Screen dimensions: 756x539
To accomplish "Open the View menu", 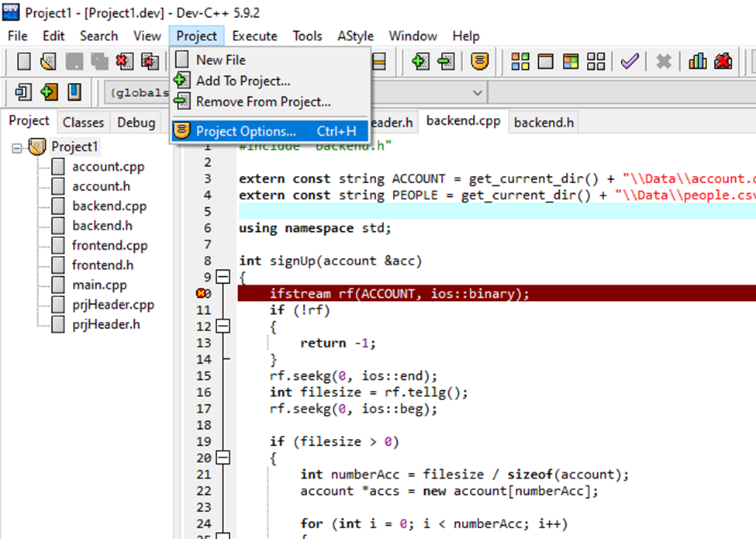I will [x=147, y=36].
